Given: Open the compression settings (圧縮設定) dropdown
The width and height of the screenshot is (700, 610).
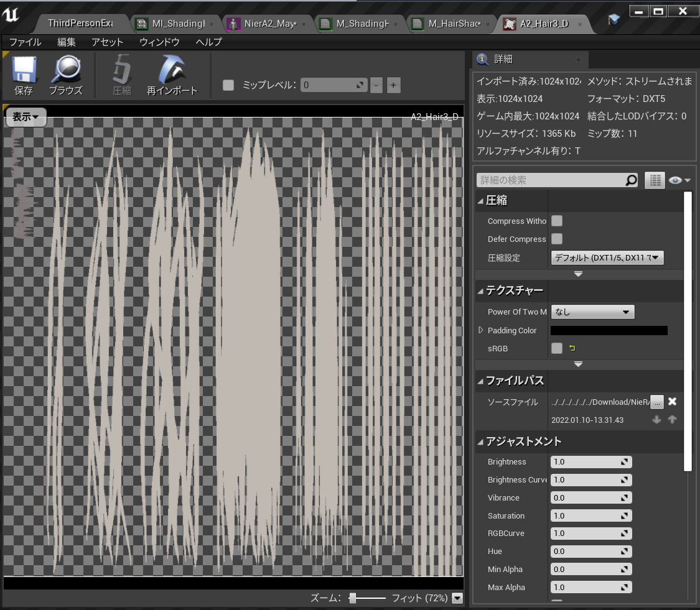Looking at the screenshot, I should (x=607, y=257).
